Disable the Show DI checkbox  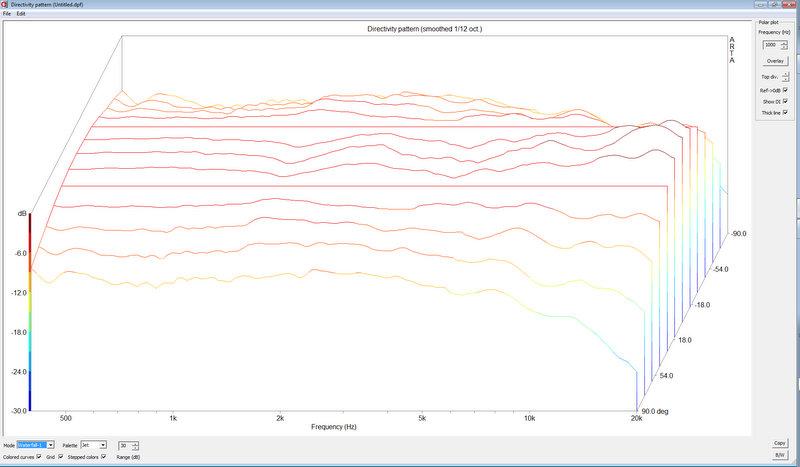[x=786, y=101]
